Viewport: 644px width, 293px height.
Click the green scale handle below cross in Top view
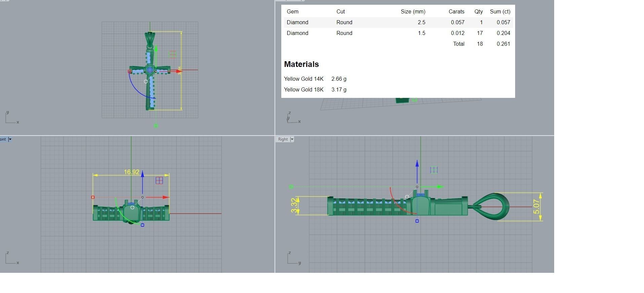[x=156, y=126]
